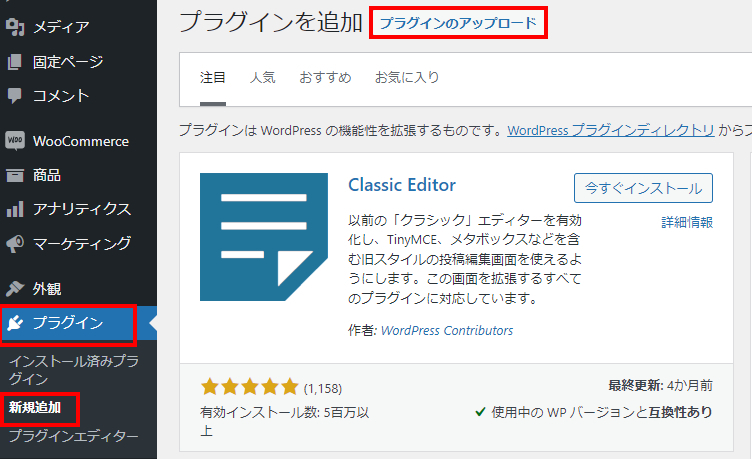Switch to the 人気 tab

pyautogui.click(x=263, y=78)
